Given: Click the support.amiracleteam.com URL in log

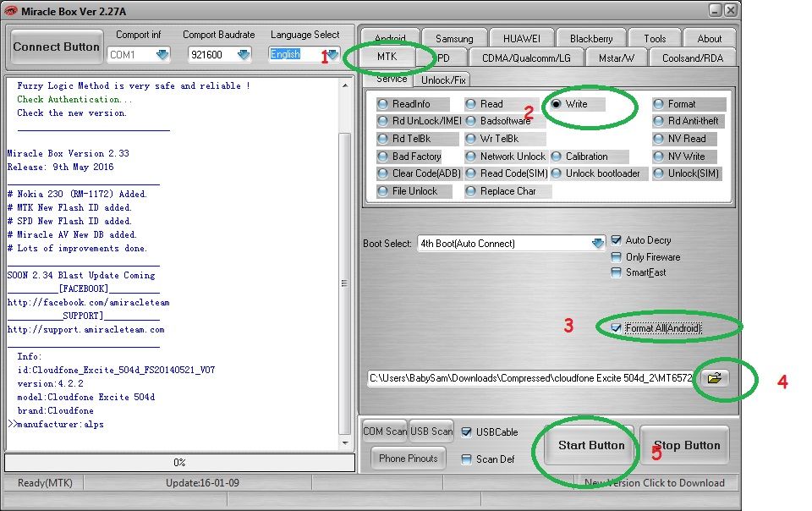Looking at the screenshot, I should (86, 329).
